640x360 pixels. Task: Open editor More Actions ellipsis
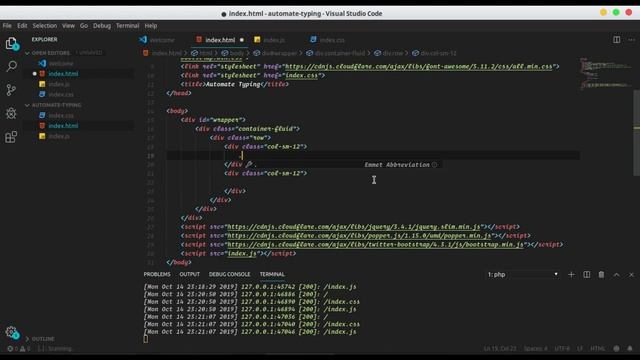coord(631,40)
